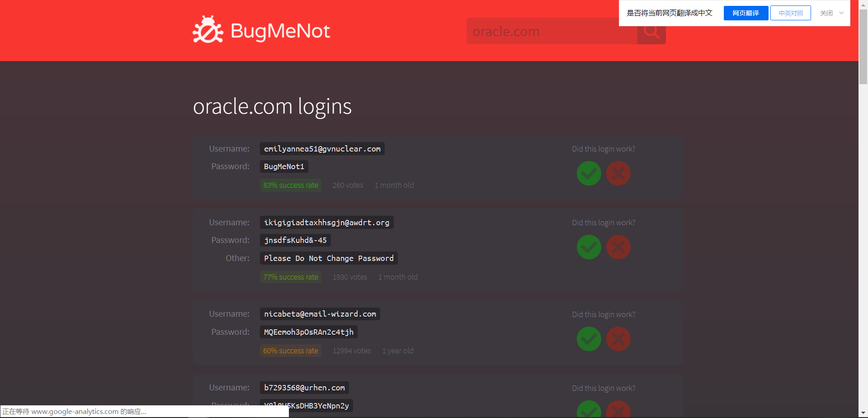Select username nicabeta@email-wizard.com
The height and width of the screenshot is (418, 868).
click(320, 314)
